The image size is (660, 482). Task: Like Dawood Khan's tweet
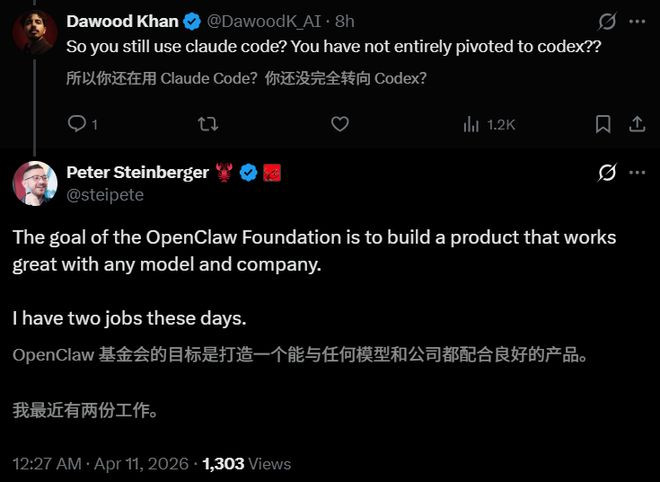(340, 124)
